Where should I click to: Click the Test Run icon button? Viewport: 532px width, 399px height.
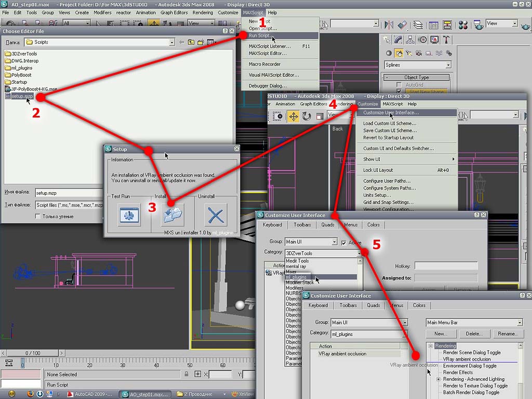coord(129,214)
